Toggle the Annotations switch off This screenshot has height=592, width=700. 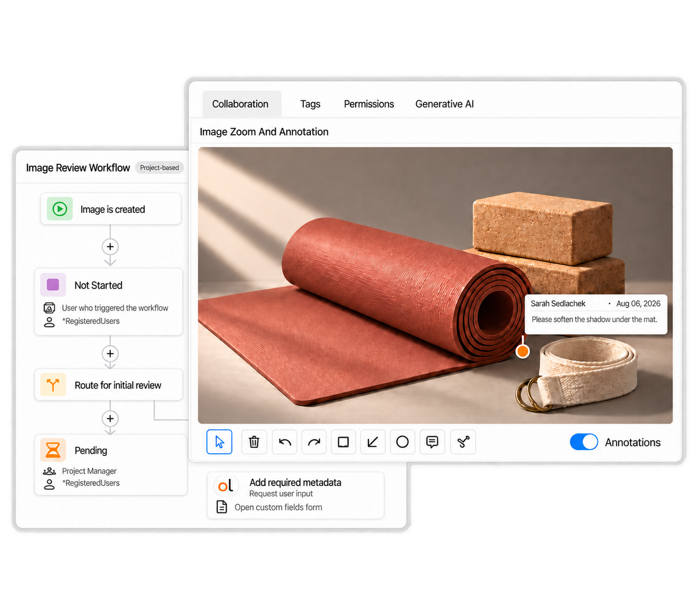click(584, 442)
